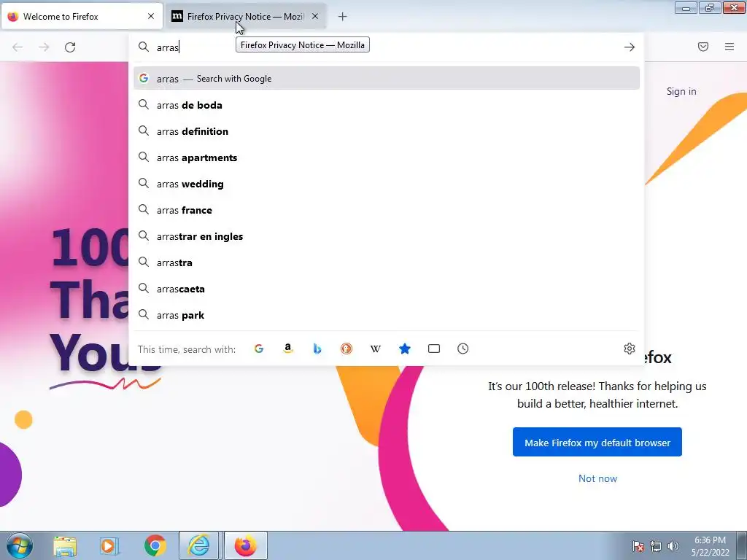Screen dimensions: 747x560
Task: Click Firefox taskbar icon
Action: pyautogui.click(x=246, y=545)
